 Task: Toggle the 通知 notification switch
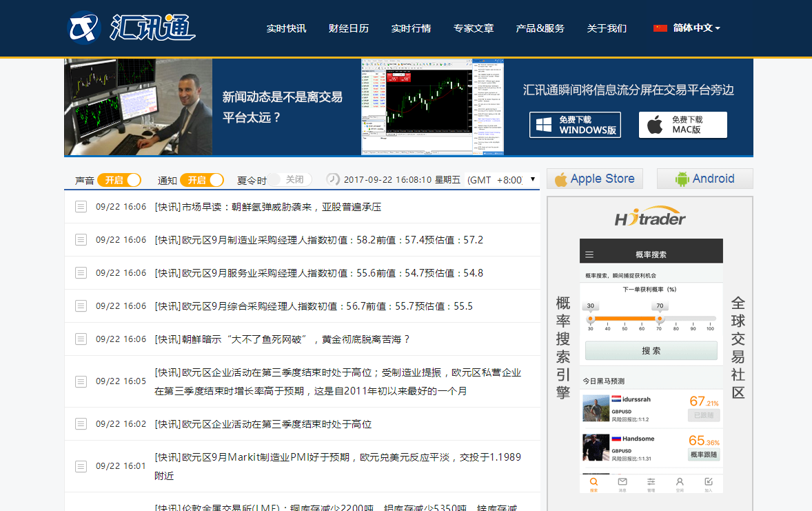(x=202, y=180)
